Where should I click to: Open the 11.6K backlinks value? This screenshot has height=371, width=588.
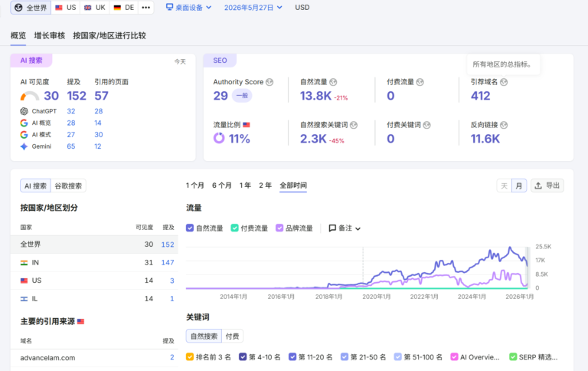(x=485, y=139)
